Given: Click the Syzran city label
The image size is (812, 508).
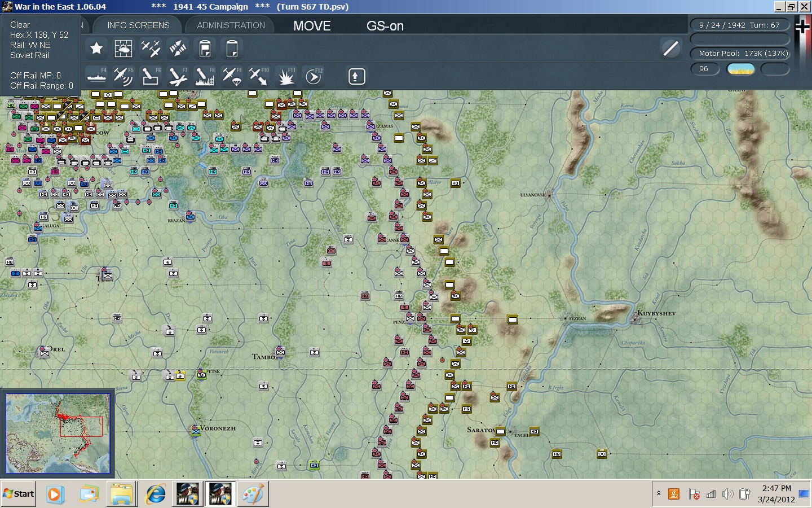Looking at the screenshot, I should (x=577, y=318).
